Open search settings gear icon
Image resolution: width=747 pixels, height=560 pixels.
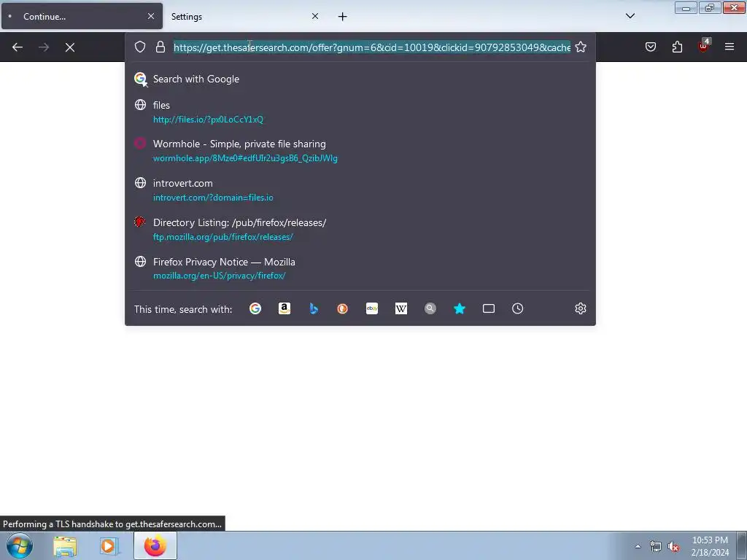click(x=580, y=308)
